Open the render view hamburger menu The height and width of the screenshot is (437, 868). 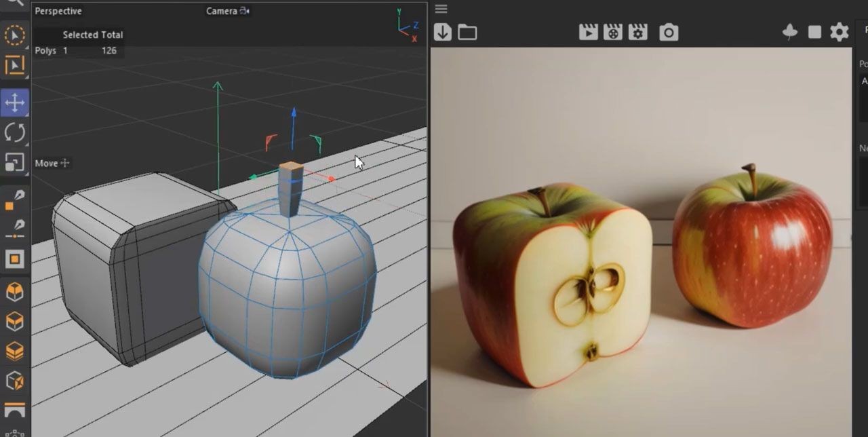(441, 9)
